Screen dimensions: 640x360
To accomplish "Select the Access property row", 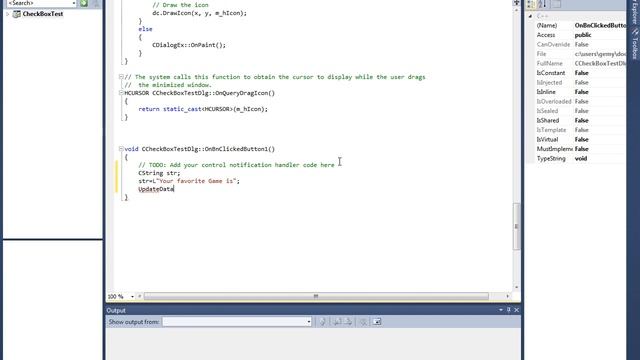I will 581,35.
